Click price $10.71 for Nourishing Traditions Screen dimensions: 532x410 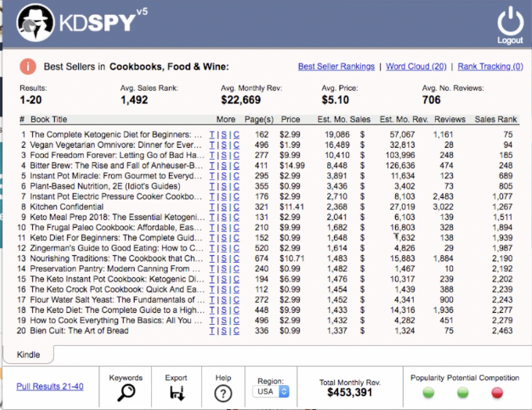292,259
